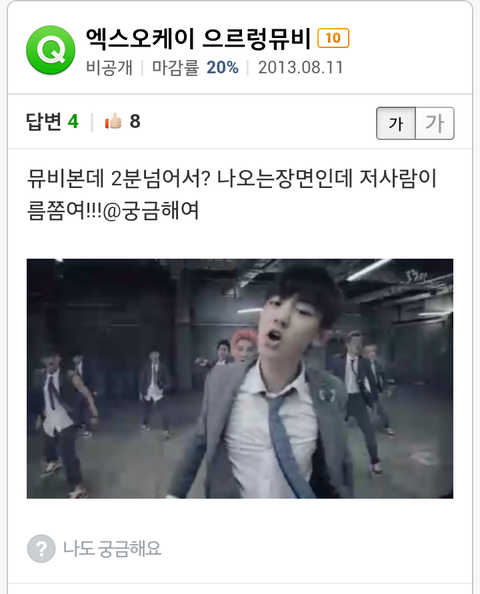480x594 pixels.
Task: Tap the 답변 answers label
Action: 44,122
